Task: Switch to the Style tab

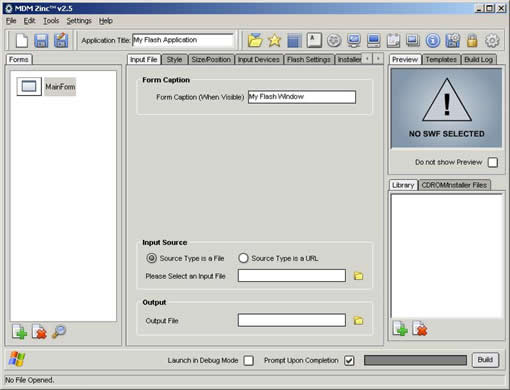Action: click(174, 60)
